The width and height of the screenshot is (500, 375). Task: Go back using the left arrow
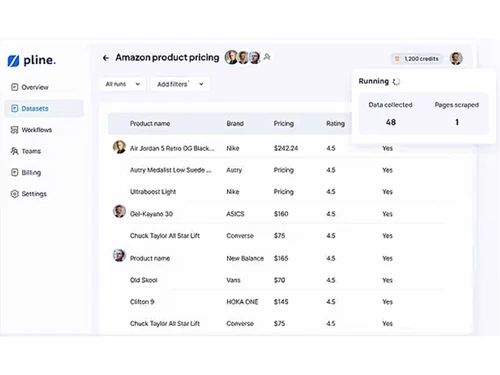[x=106, y=58]
